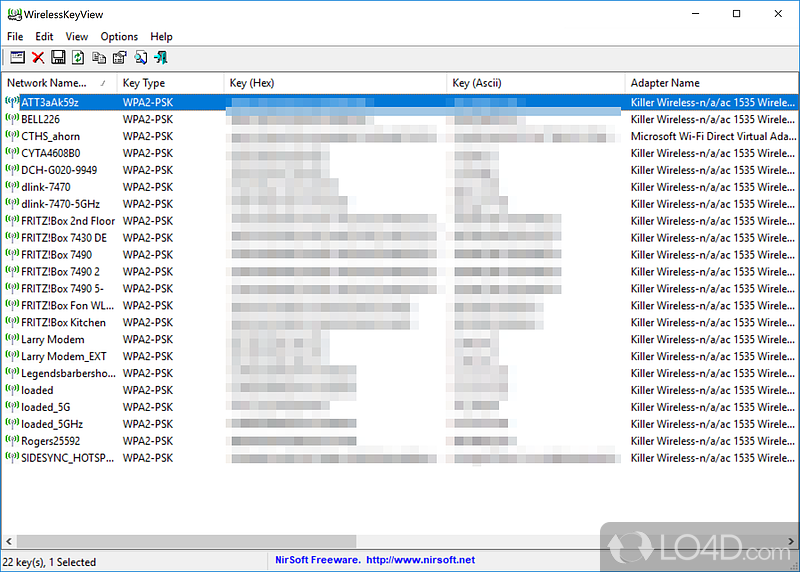Select the loaded network row

[400, 390]
